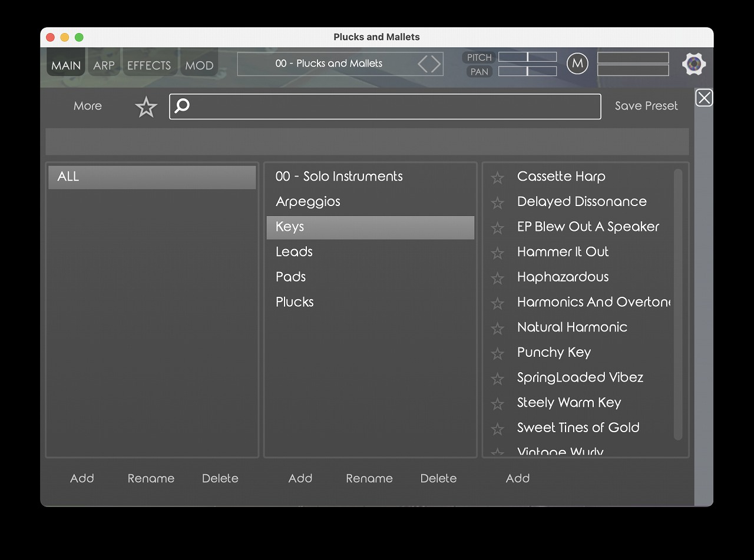The image size is (754, 560).
Task: Select the Plucks category
Action: 295,302
